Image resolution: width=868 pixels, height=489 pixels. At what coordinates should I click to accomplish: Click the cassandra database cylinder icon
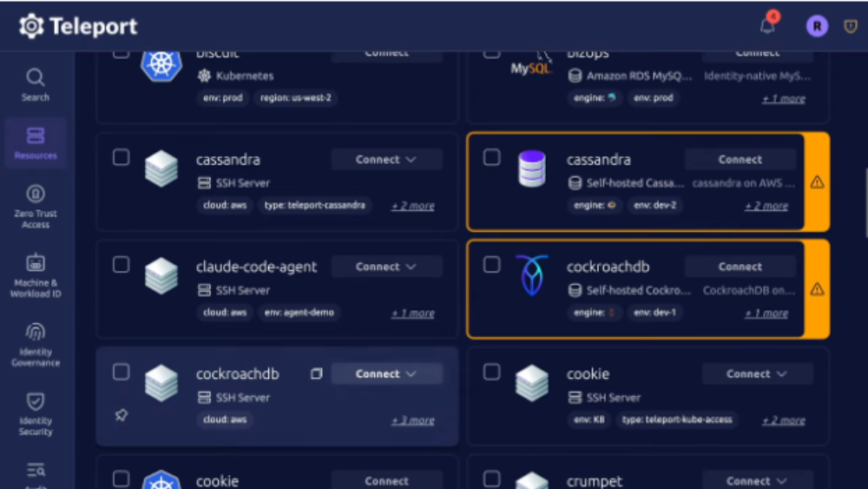pyautogui.click(x=531, y=169)
